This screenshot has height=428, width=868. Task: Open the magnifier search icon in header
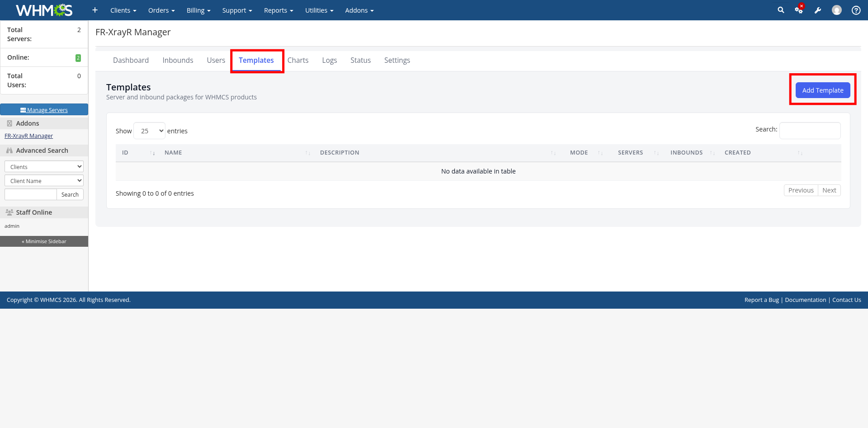[781, 10]
